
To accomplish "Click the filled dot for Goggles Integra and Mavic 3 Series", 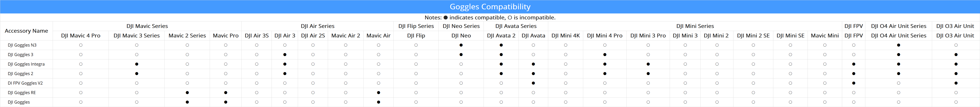I will pyautogui.click(x=137, y=64).
